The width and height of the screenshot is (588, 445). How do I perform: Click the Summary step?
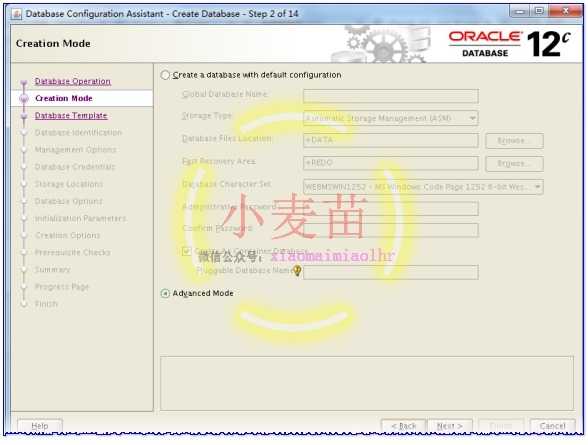(52, 270)
